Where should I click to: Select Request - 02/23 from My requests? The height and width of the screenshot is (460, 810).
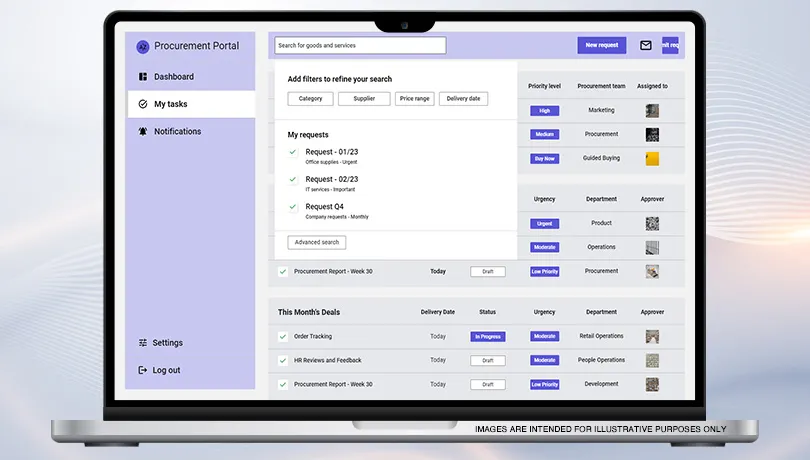tap(331, 179)
